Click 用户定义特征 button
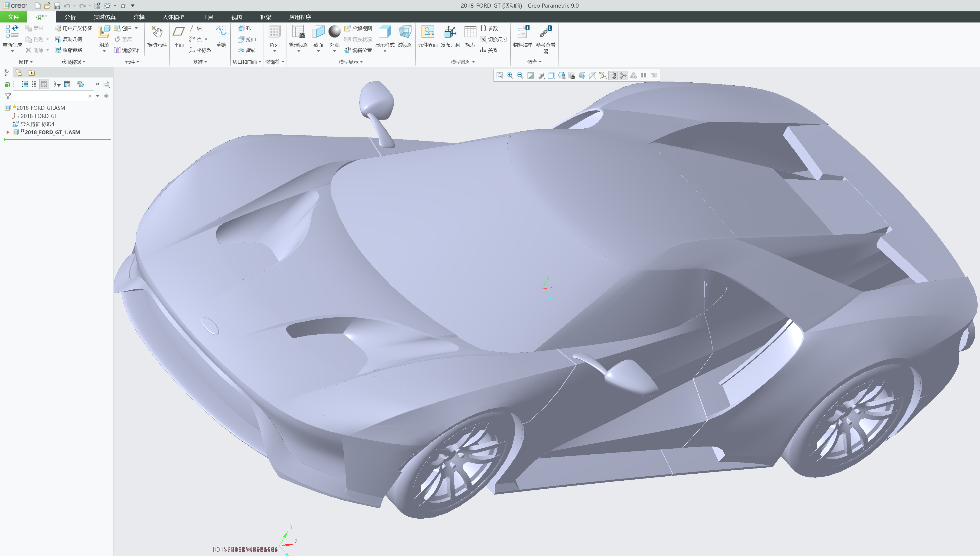 [x=73, y=29]
